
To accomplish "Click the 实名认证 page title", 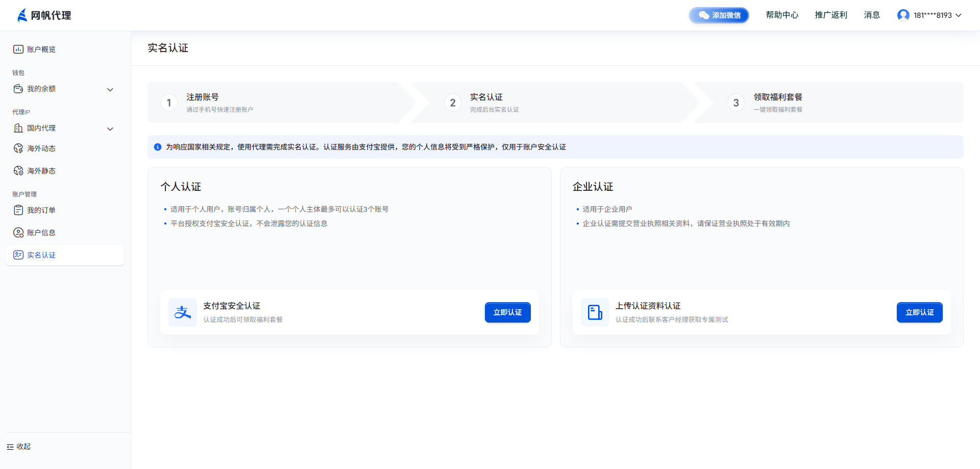I will click(x=168, y=48).
